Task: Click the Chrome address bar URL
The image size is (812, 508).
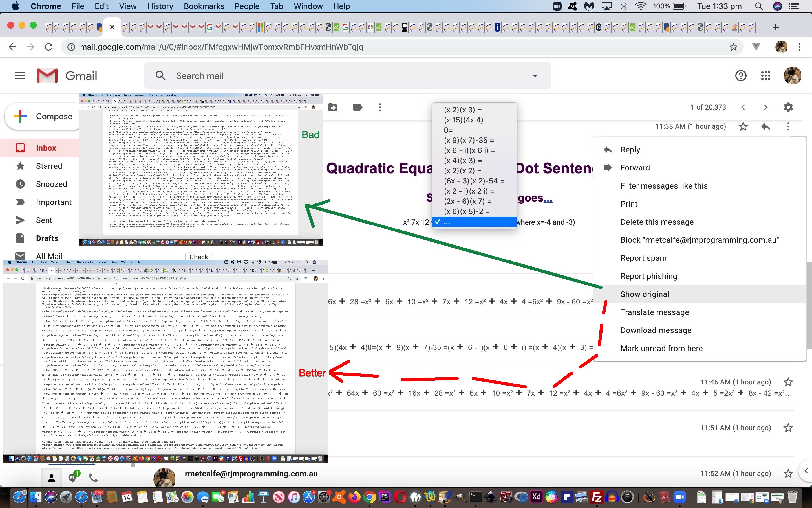Action: click(x=221, y=47)
